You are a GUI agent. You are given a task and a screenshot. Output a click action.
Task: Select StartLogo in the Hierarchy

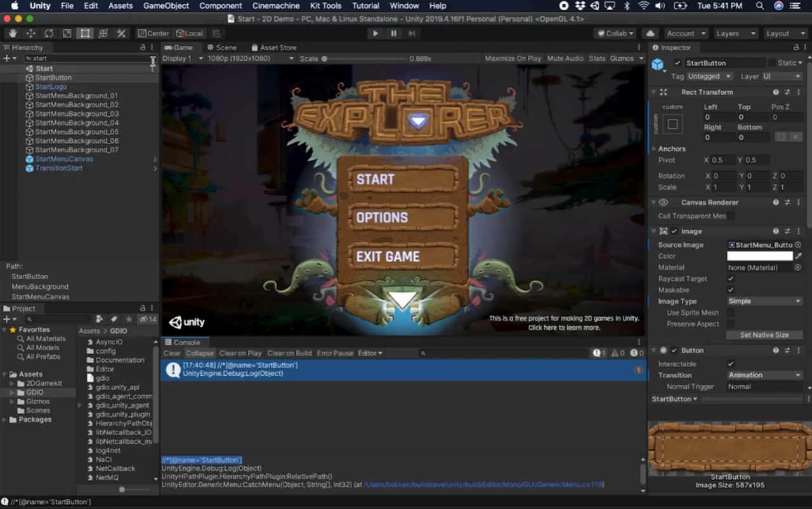(51, 87)
